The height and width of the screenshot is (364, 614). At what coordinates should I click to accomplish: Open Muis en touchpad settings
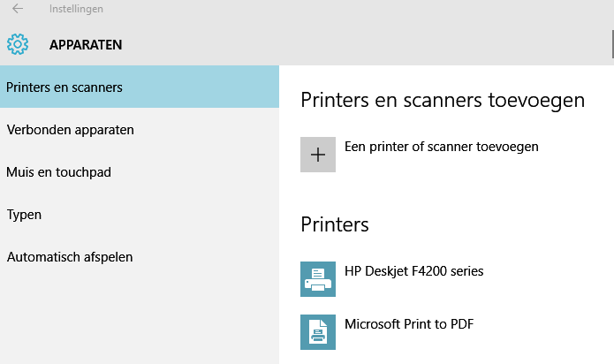[59, 171]
